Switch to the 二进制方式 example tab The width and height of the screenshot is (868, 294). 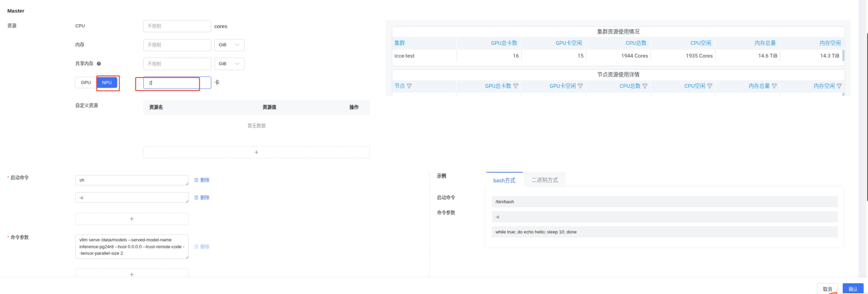pyautogui.click(x=545, y=180)
